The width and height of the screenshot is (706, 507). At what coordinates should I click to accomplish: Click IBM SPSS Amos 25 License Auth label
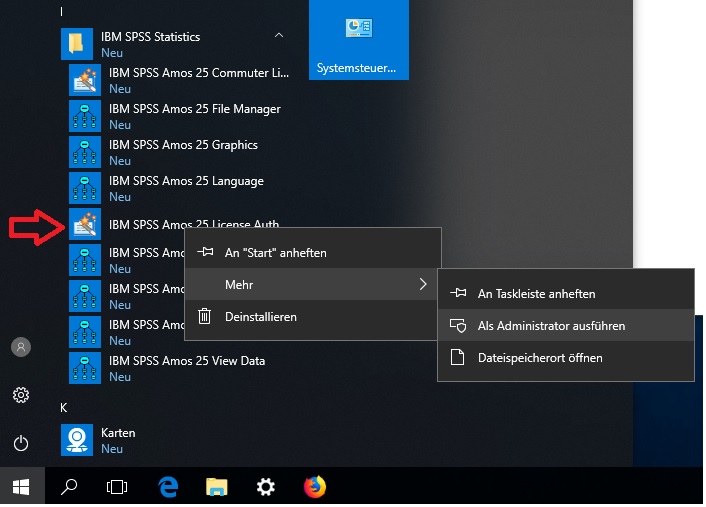point(194,224)
